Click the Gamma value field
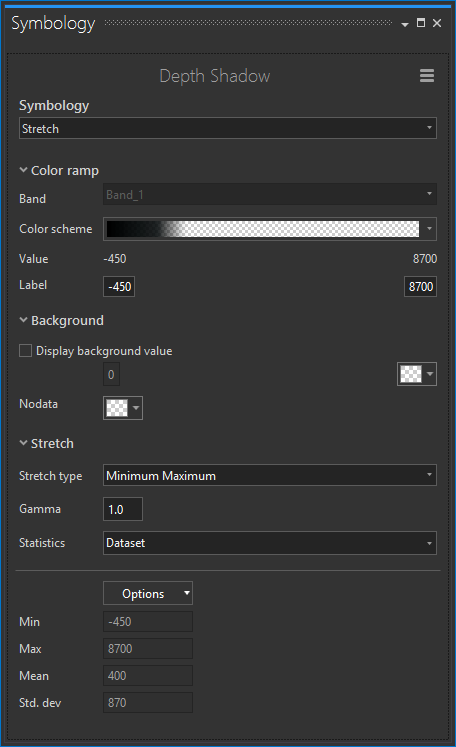The width and height of the screenshot is (456, 747). tap(123, 509)
